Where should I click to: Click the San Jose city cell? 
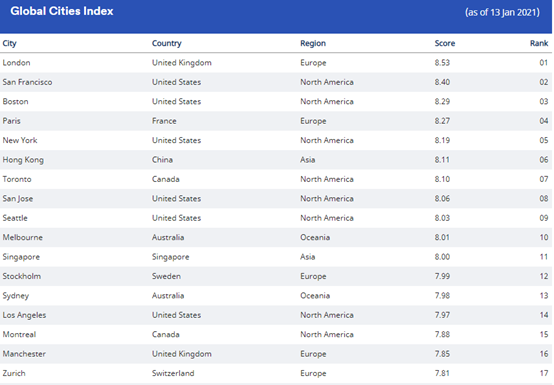click(18, 199)
